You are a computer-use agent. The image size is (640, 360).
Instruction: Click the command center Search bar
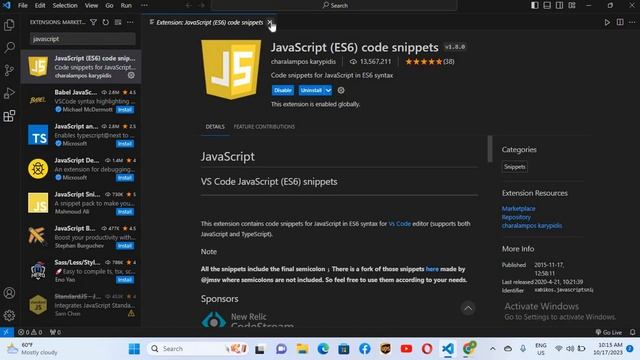pyautogui.click(x=334, y=5)
